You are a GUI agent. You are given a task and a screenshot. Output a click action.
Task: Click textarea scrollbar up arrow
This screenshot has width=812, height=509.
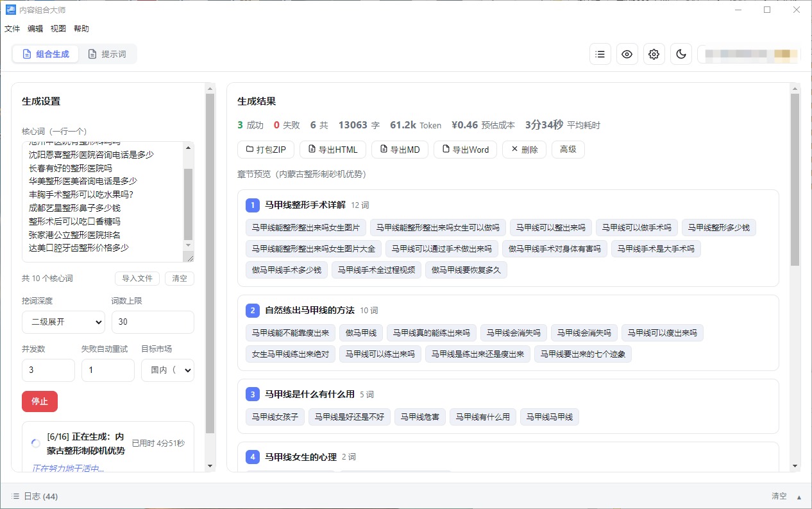(x=189, y=148)
